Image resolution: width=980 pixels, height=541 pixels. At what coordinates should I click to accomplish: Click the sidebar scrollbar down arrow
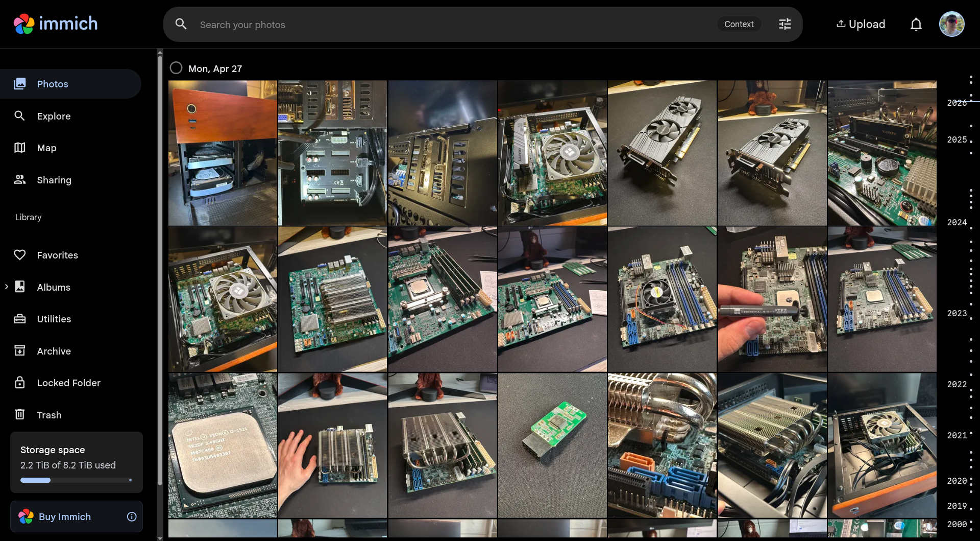(x=160, y=538)
